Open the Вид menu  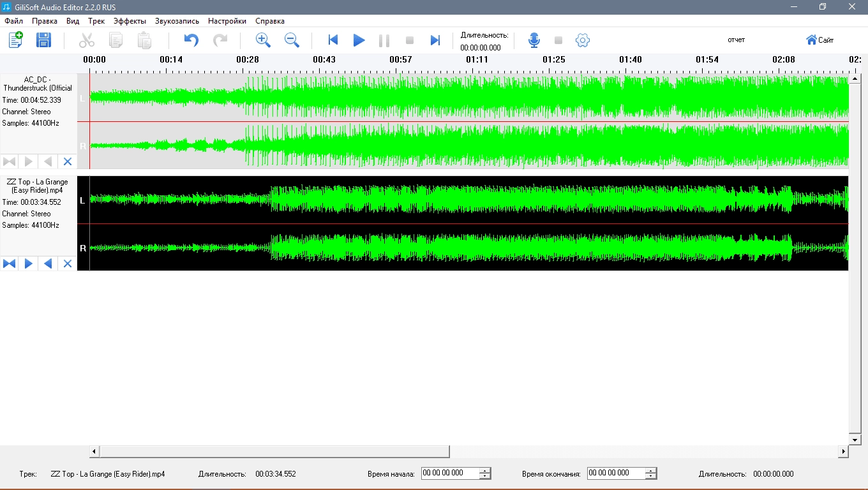tap(73, 21)
